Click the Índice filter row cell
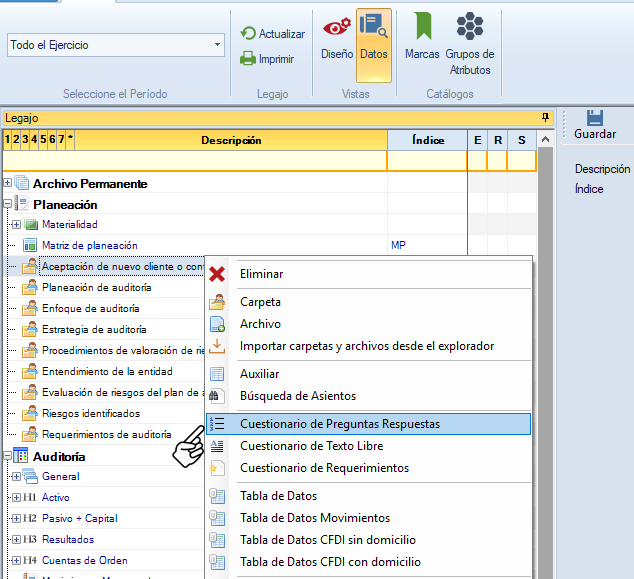 [426, 161]
